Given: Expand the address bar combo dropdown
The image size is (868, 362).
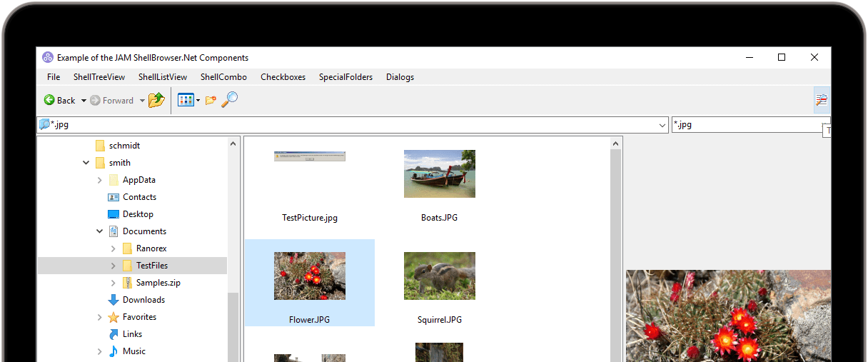Looking at the screenshot, I should coord(663,125).
